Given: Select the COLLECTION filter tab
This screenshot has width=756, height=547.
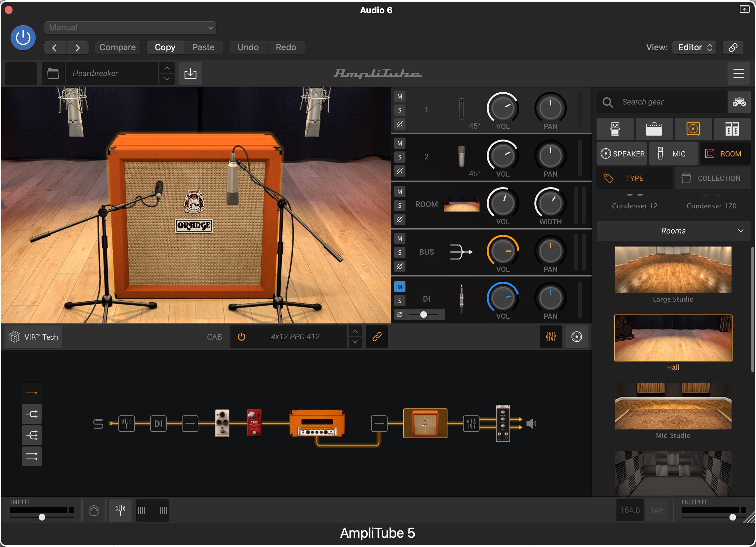Looking at the screenshot, I should (713, 178).
